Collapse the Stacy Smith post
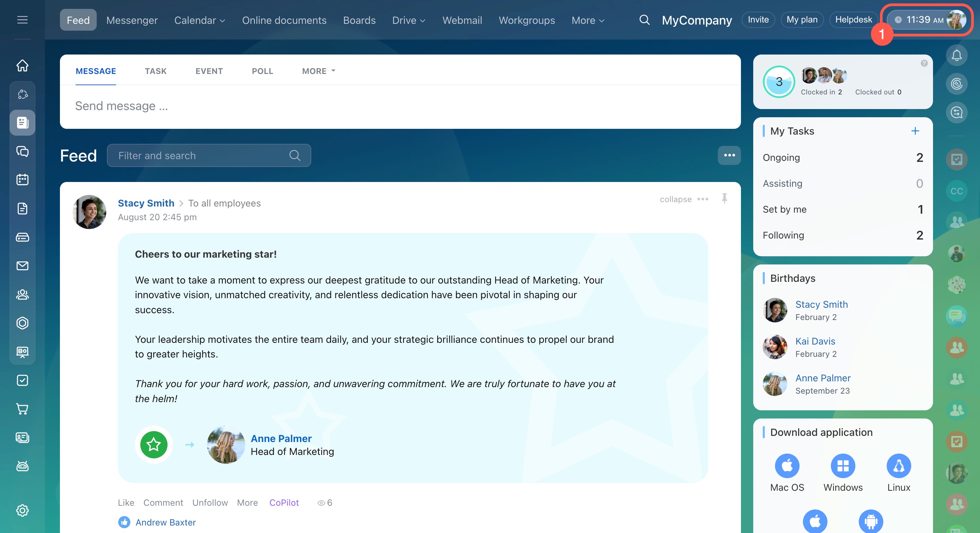 pos(675,199)
